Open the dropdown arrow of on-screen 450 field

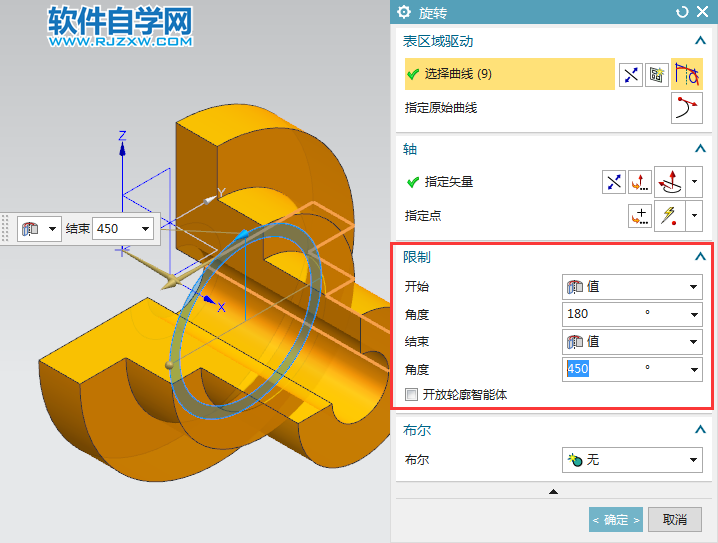click(x=146, y=228)
